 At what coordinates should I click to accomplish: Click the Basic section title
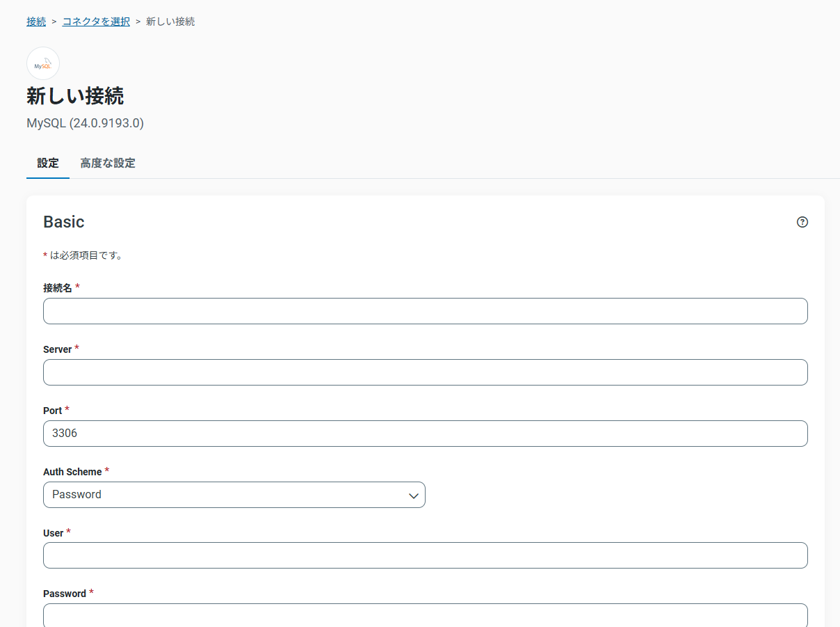(x=64, y=222)
